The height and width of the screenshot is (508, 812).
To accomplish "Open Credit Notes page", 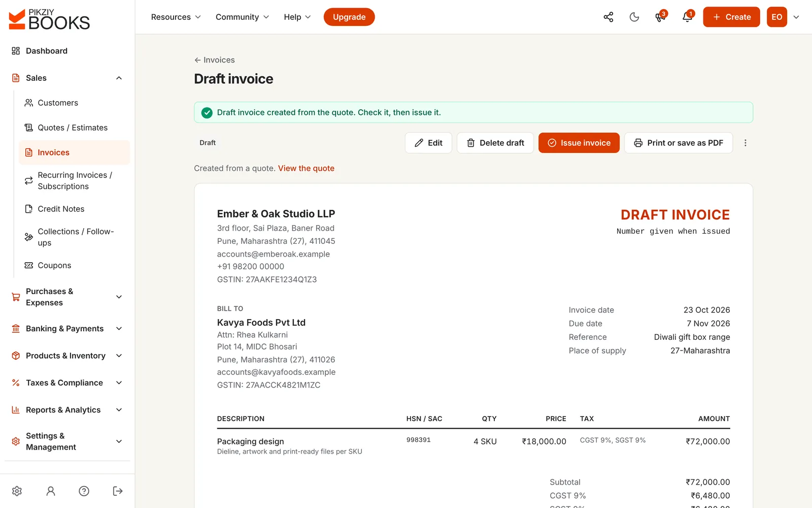I will tap(74, 209).
